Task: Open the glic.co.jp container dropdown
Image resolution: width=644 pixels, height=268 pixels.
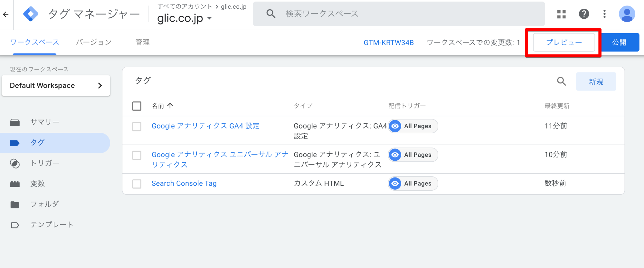Action: 185,18
